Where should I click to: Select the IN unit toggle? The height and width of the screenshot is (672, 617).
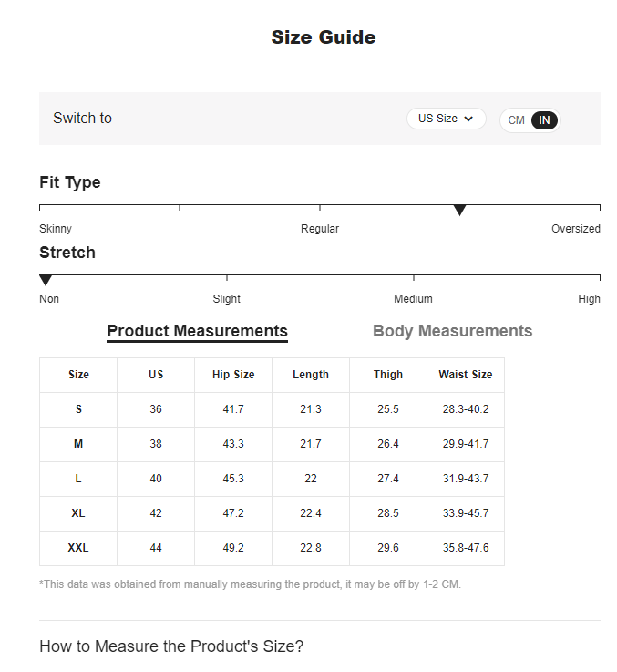click(544, 120)
